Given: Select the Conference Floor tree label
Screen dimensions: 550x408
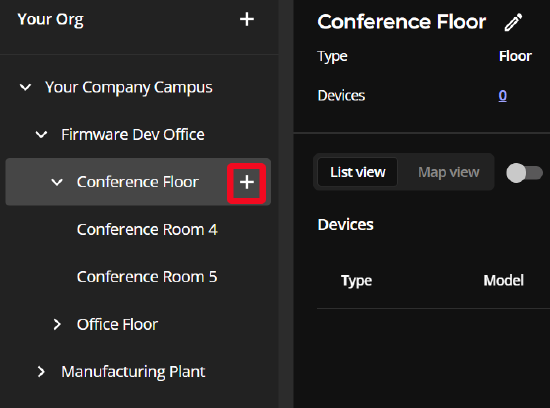Looking at the screenshot, I should coord(138,182).
